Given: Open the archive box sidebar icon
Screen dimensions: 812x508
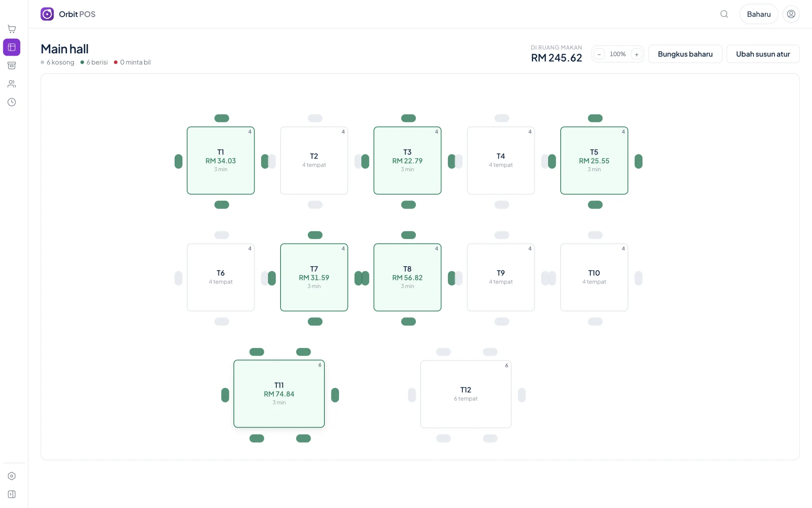Looking at the screenshot, I should (12, 65).
